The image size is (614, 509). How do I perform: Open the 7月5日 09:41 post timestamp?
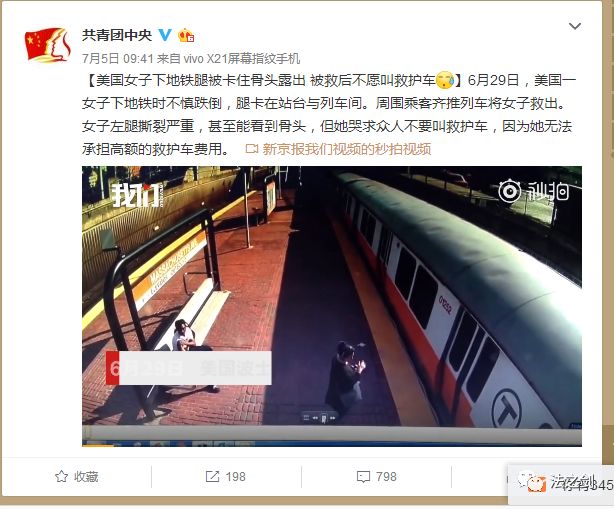117,58
